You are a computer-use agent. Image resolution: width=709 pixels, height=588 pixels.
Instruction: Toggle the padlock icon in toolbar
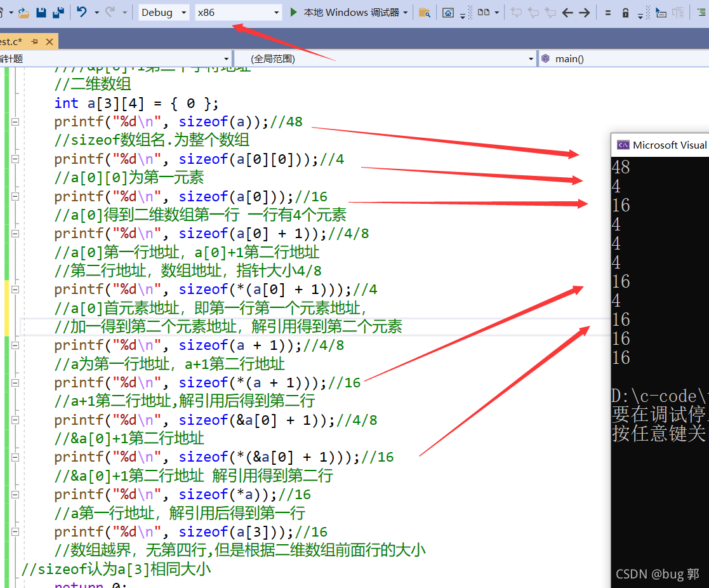pyautogui.click(x=625, y=13)
